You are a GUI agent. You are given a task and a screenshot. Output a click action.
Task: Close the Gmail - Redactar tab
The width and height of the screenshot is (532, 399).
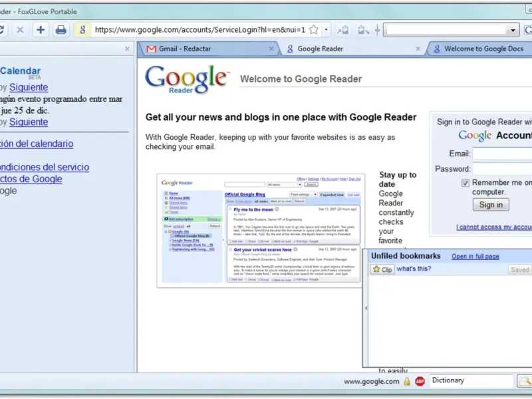271,49
